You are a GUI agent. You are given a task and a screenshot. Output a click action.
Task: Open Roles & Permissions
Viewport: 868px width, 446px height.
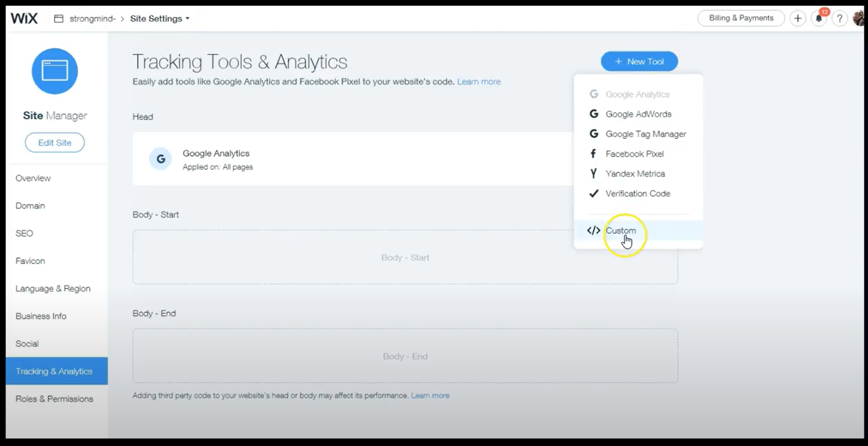click(x=54, y=399)
